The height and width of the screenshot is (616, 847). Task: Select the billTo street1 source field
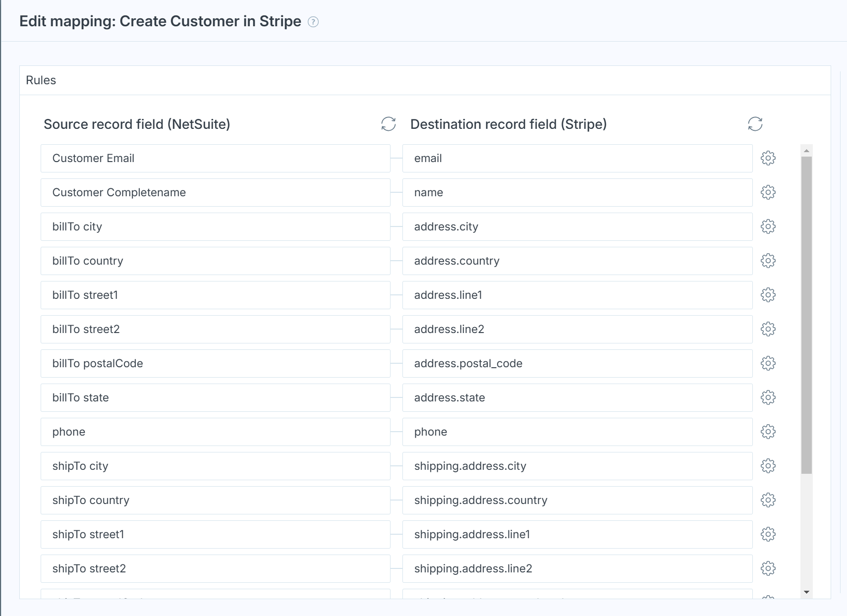click(215, 295)
